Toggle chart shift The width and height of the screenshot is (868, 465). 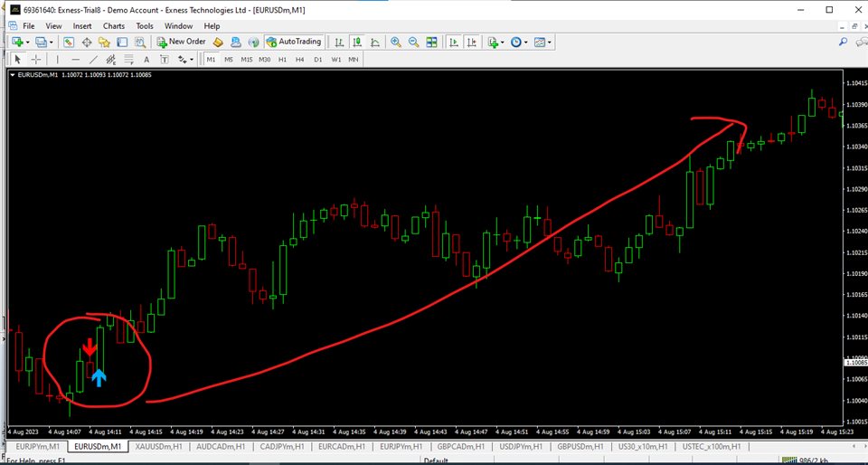[472, 43]
